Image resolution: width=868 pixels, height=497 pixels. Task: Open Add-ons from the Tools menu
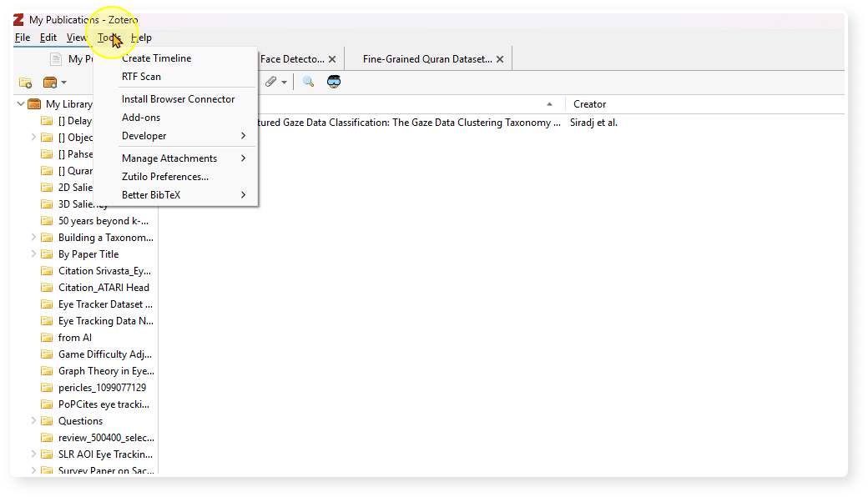(141, 118)
